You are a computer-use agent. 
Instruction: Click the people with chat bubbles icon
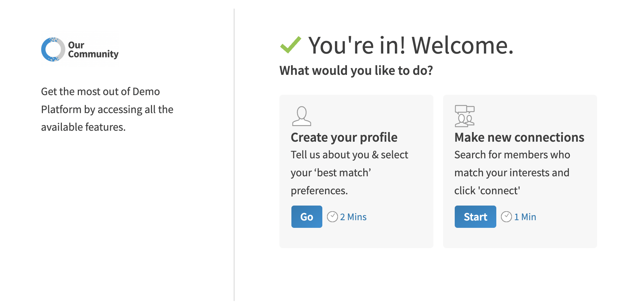(x=464, y=116)
